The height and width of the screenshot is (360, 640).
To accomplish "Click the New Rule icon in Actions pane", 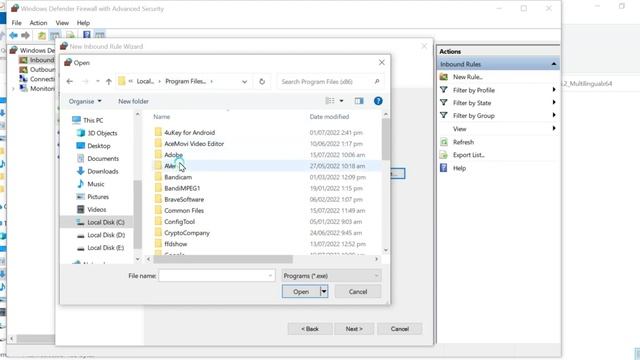I will click(444, 77).
